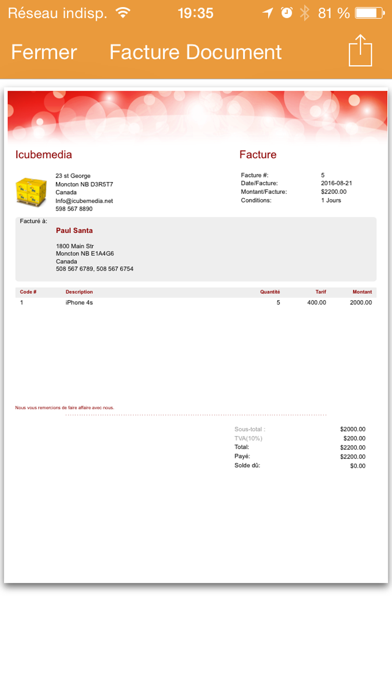Viewport: 392px width, 696px height.
Task: Select the Solde dû $0.00 amount
Action: (x=358, y=466)
